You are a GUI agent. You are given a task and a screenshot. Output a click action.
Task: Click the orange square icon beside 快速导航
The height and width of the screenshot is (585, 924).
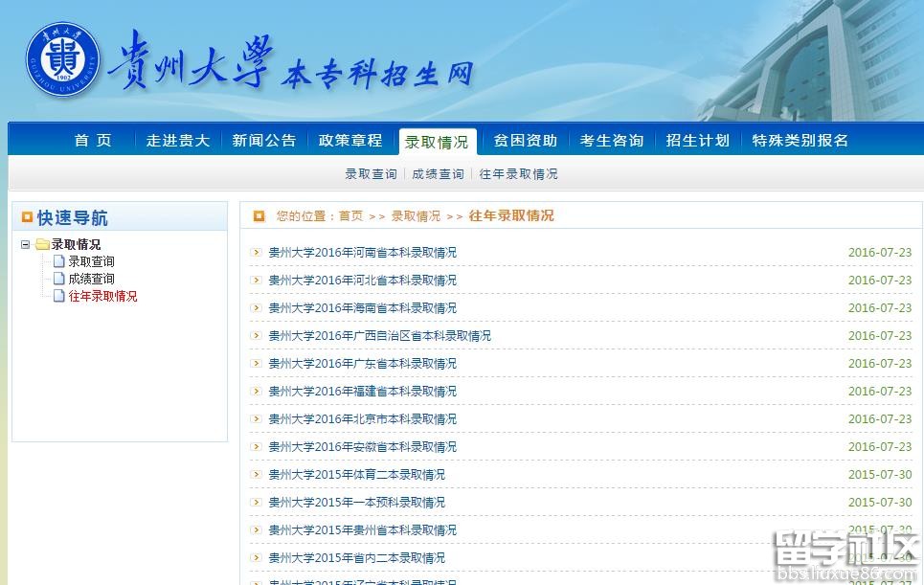[x=27, y=217]
